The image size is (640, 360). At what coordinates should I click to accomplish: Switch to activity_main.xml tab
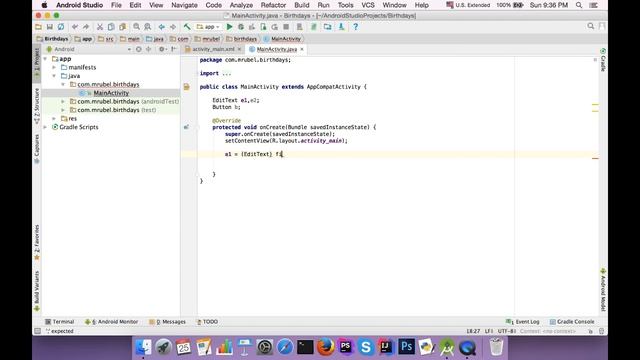213,49
